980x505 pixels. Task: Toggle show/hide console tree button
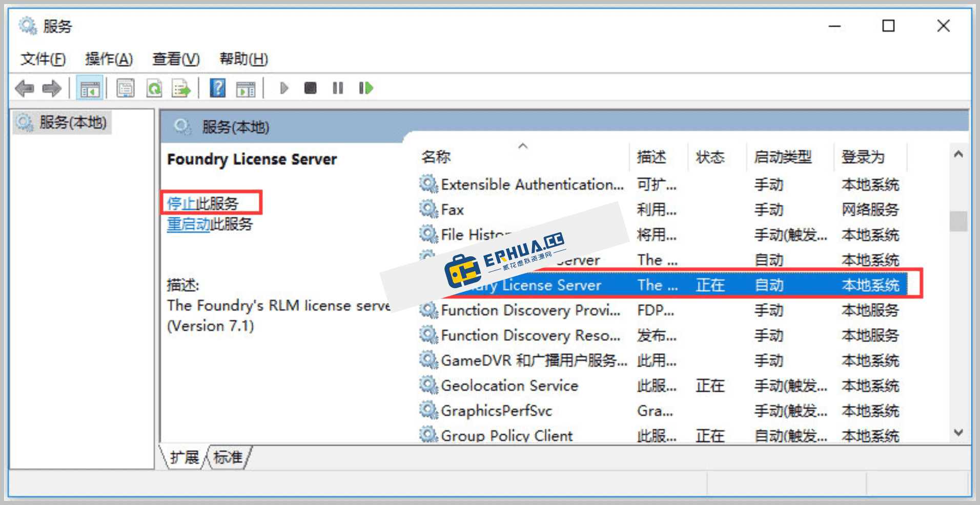(90, 88)
